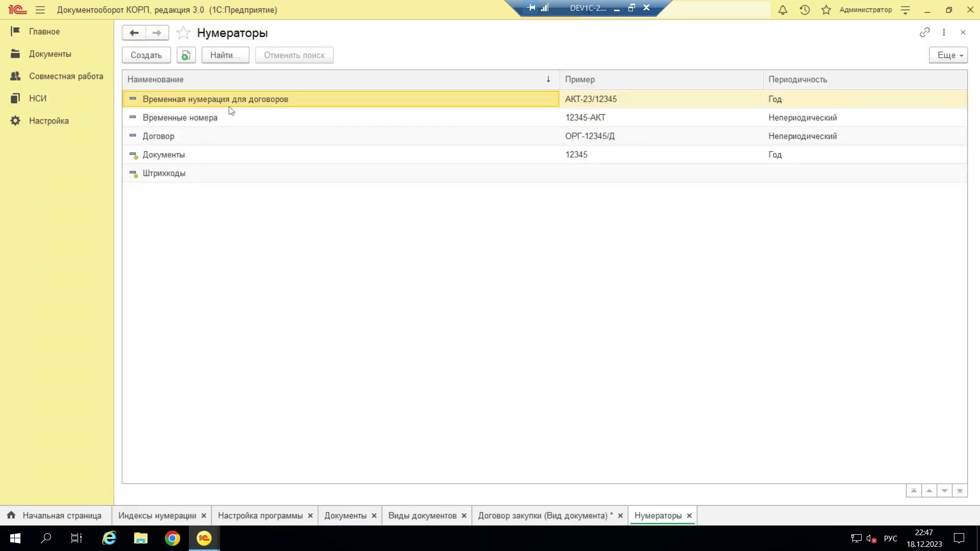
Task: Click the copy numerator icon next to Создать
Action: (x=186, y=55)
